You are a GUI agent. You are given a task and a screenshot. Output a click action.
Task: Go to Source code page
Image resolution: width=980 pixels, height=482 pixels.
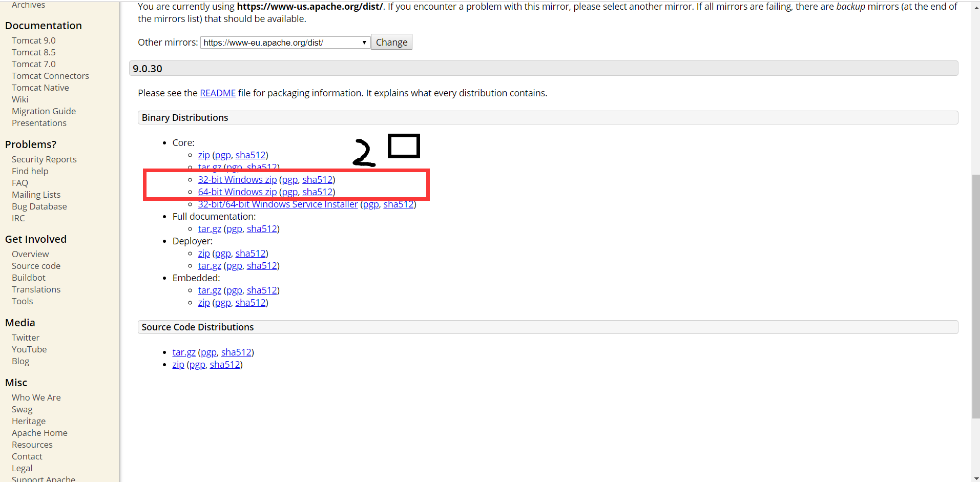[36, 266]
